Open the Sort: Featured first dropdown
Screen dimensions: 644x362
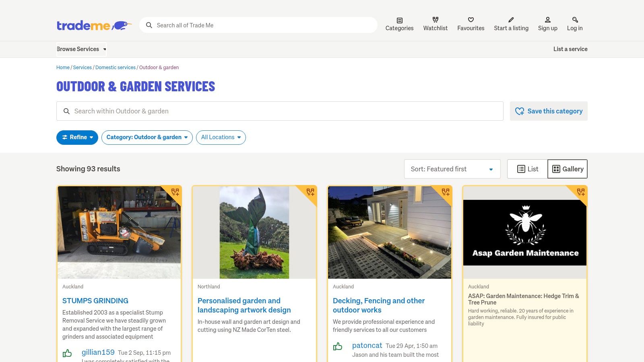452,169
